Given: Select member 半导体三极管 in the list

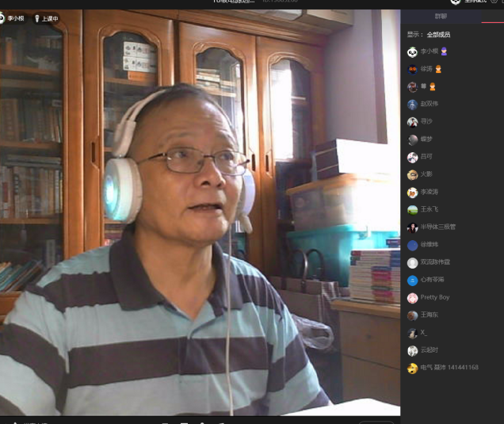Looking at the screenshot, I should (437, 227).
